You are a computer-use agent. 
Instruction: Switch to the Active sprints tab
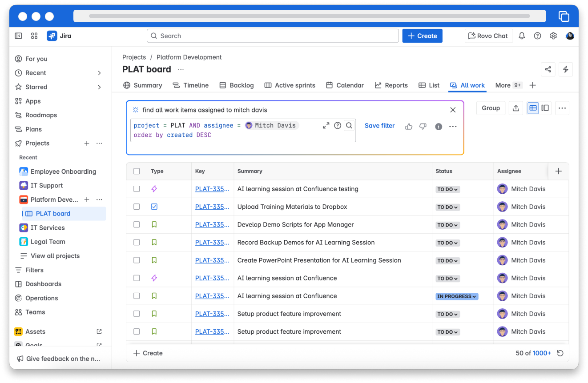[x=290, y=85]
